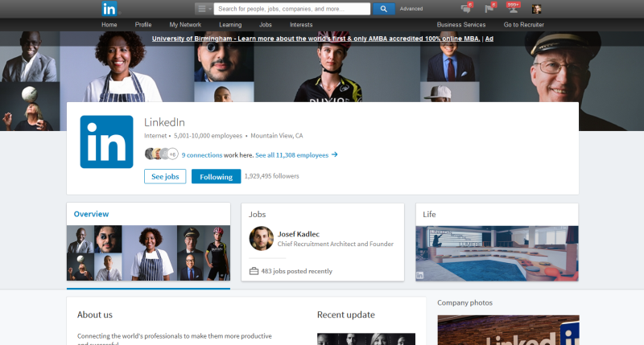Click See all 11,308 employees link
The height and width of the screenshot is (345, 644).
[x=291, y=155]
